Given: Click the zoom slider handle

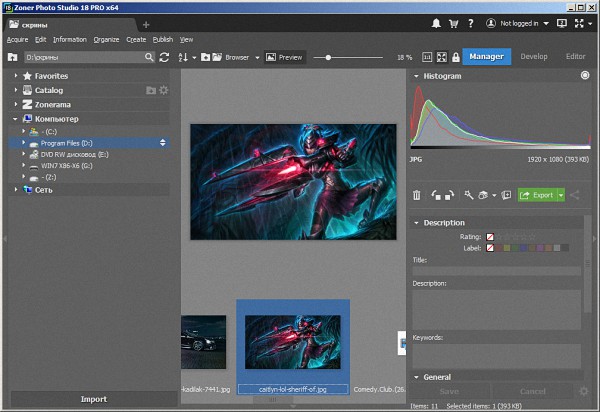Looking at the screenshot, I should tap(329, 58).
